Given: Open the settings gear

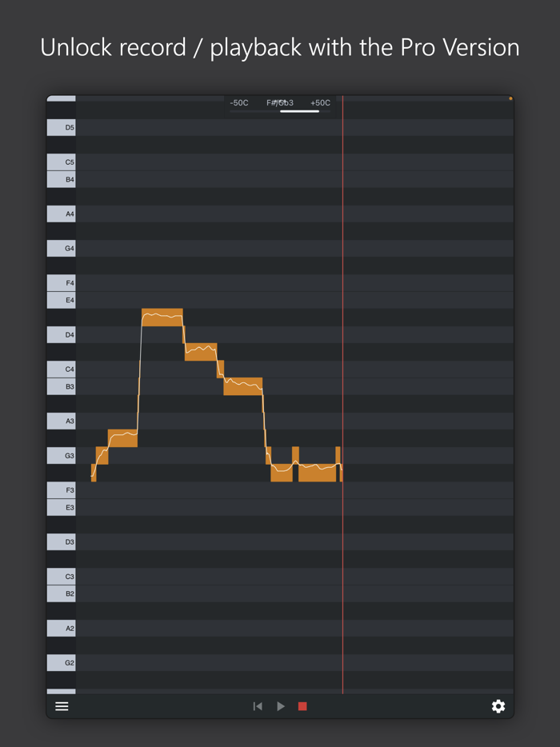Looking at the screenshot, I should pyautogui.click(x=498, y=706).
